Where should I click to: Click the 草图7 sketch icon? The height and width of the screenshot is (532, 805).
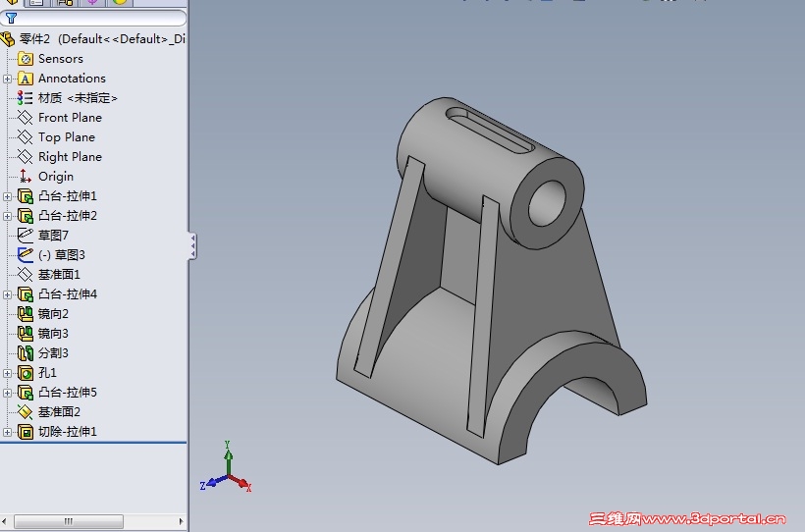[x=26, y=236]
